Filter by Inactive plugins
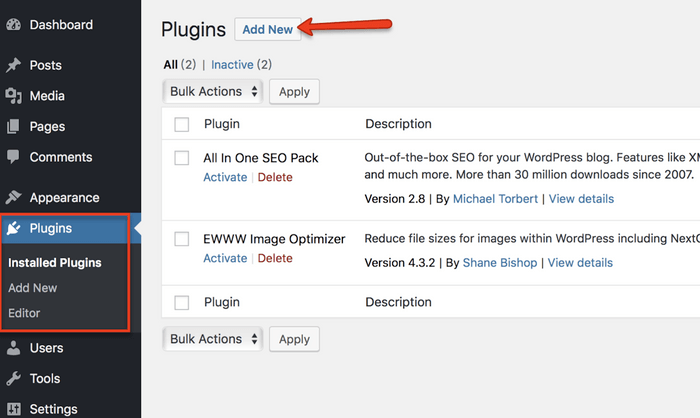Viewport: 700px width, 418px height. point(232,65)
